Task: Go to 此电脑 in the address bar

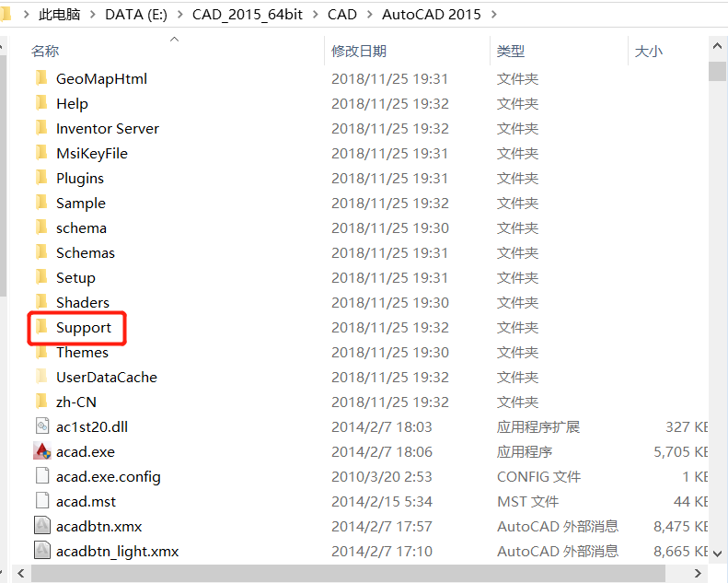Action: 60,15
